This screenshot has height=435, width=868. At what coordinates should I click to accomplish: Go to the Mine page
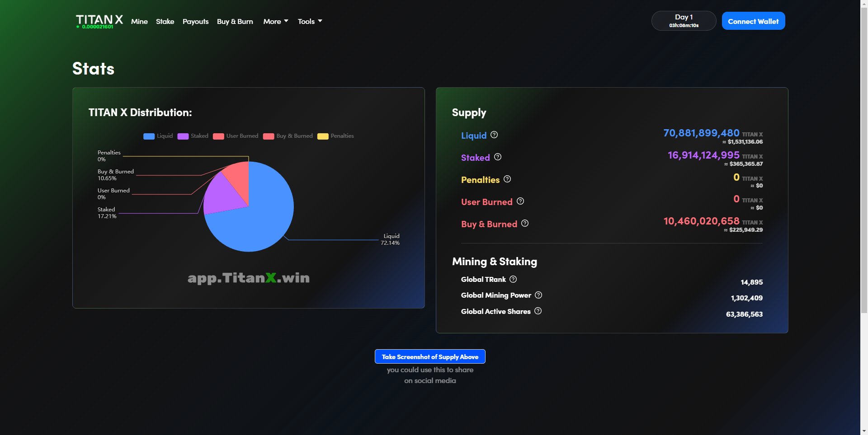[139, 21]
